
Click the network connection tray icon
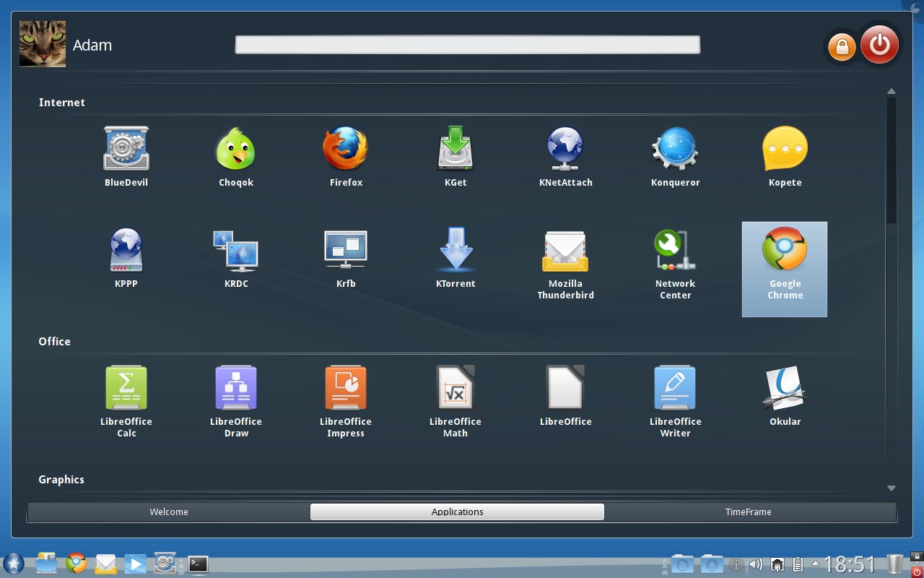[x=777, y=564]
